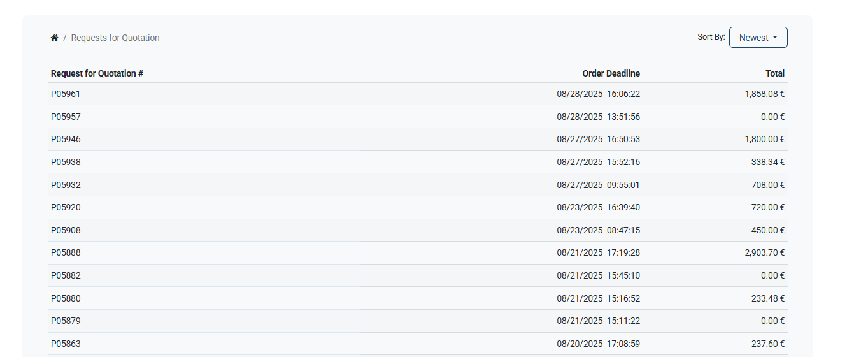The image size is (868, 357).
Task: View request P05932 details
Action: pyautogui.click(x=66, y=185)
